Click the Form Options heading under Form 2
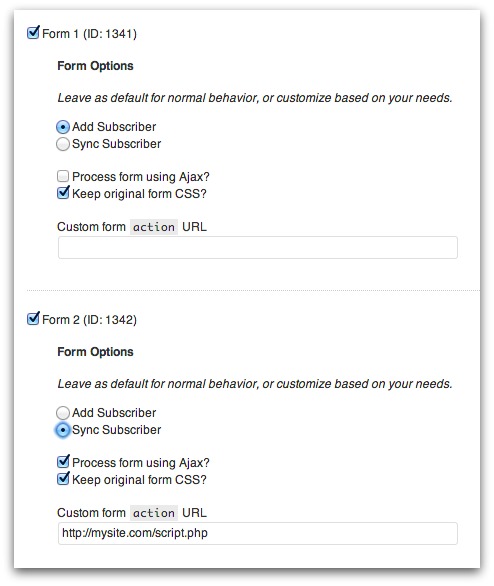This screenshot has width=494, height=586. click(95, 352)
